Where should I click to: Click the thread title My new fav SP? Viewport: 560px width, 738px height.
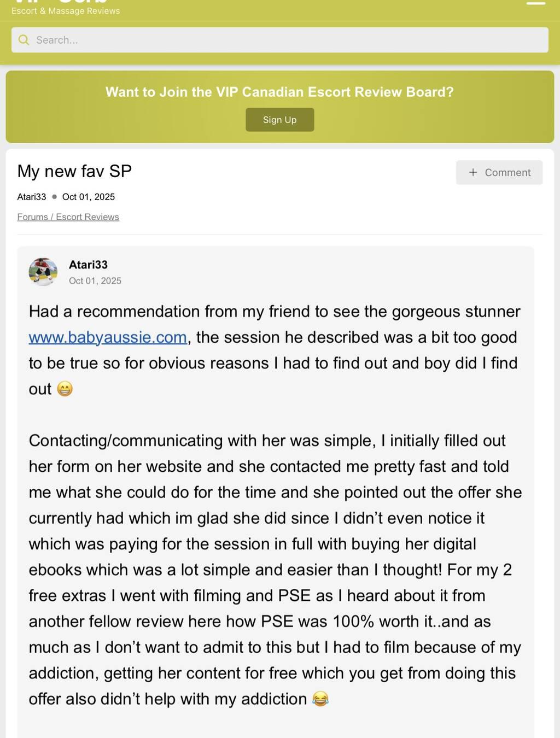pyautogui.click(x=74, y=171)
